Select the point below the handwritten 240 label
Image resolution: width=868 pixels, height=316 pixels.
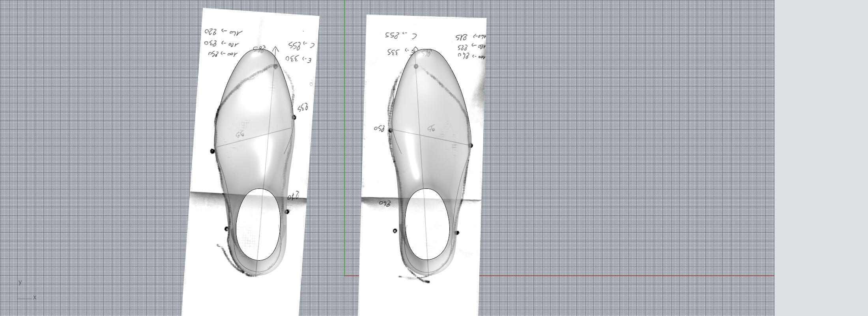pyautogui.click(x=287, y=212)
